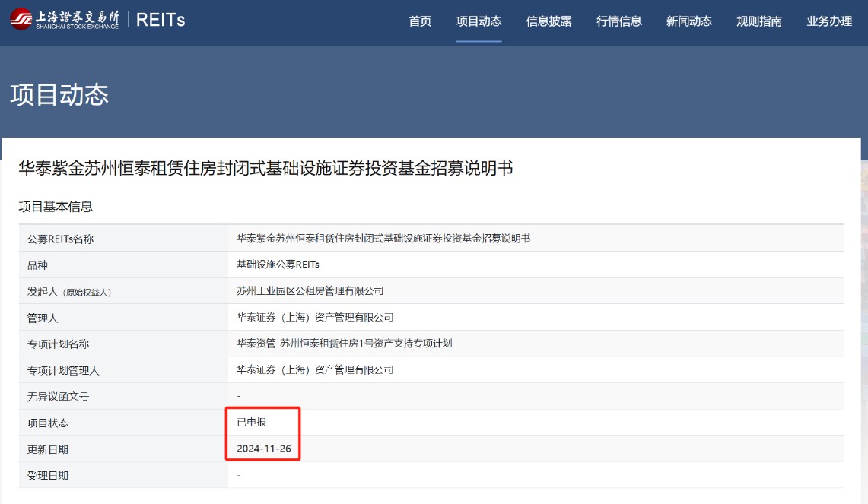This screenshot has width=868, height=504.
Task: Select the REITs name value in the table
Action: [x=383, y=239]
